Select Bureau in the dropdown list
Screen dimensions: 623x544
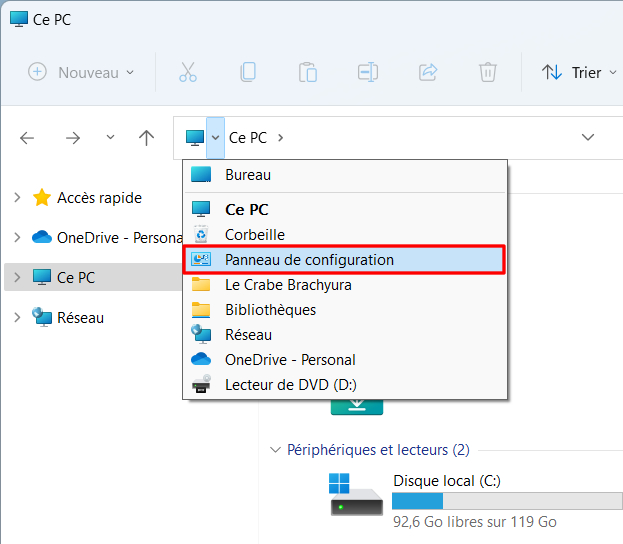345,175
